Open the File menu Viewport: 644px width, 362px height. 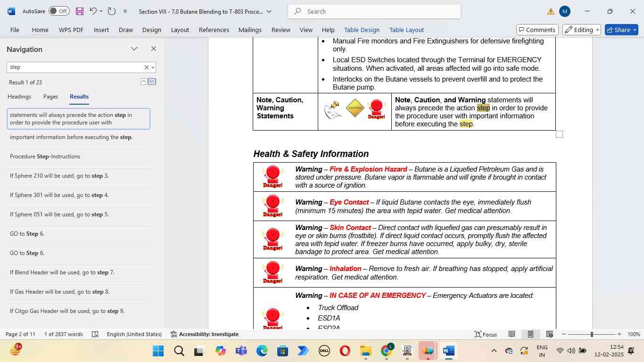(x=15, y=30)
